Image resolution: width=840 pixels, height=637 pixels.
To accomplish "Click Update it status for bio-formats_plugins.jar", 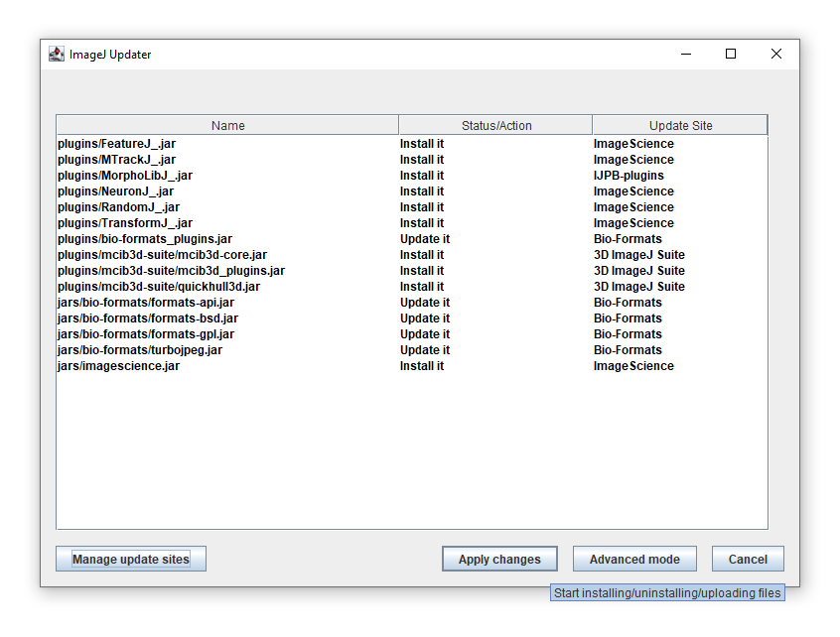I will [x=425, y=239].
